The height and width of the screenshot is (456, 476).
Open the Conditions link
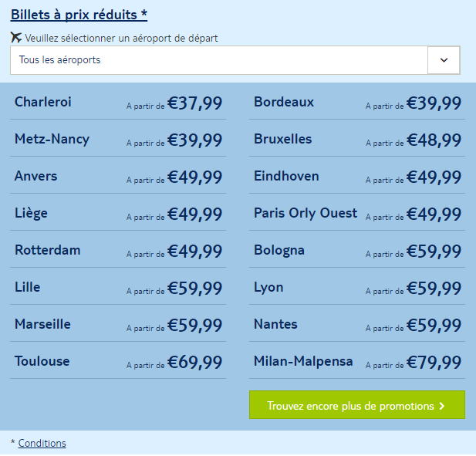point(42,443)
